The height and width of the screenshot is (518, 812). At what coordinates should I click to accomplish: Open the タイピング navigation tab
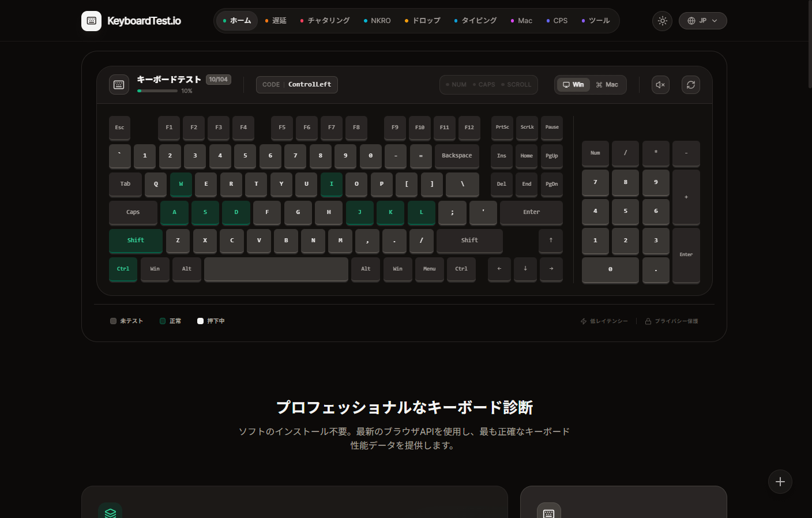coord(475,21)
